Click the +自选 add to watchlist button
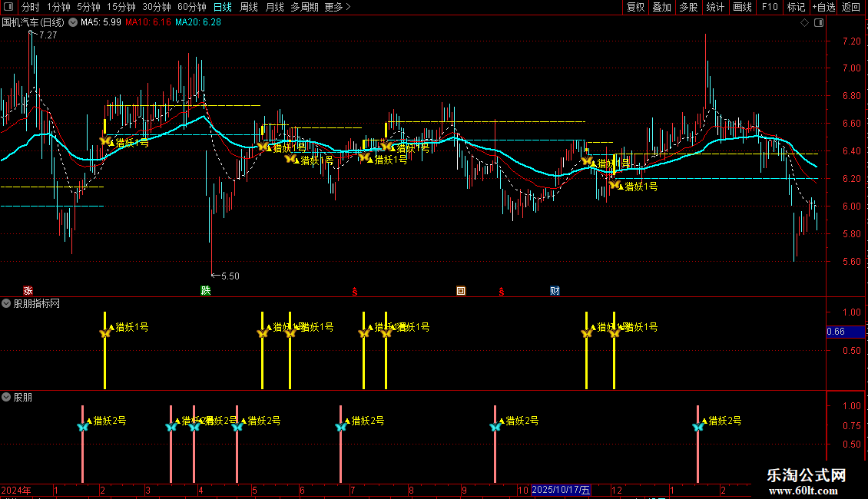 (823, 7)
